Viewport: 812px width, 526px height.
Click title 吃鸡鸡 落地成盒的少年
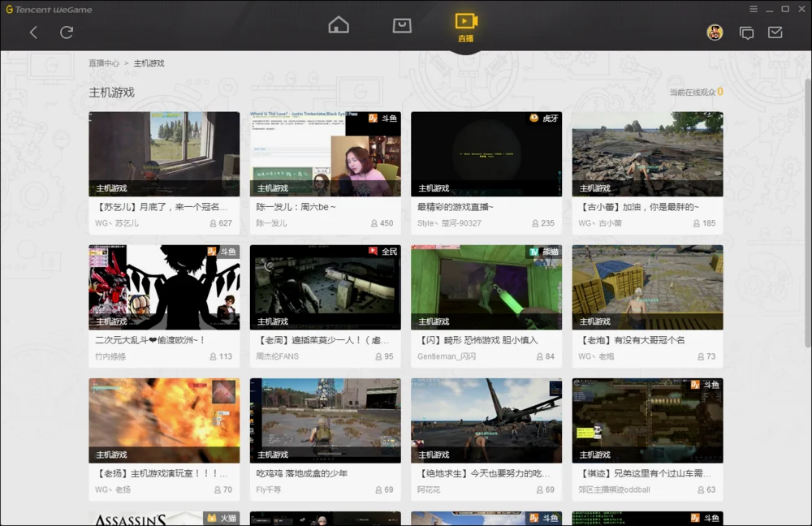301,473
